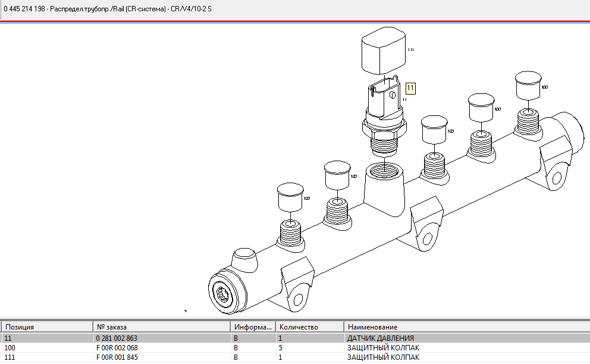Click the Наименование column header
Screen dimensions: 590x364
click(372, 327)
